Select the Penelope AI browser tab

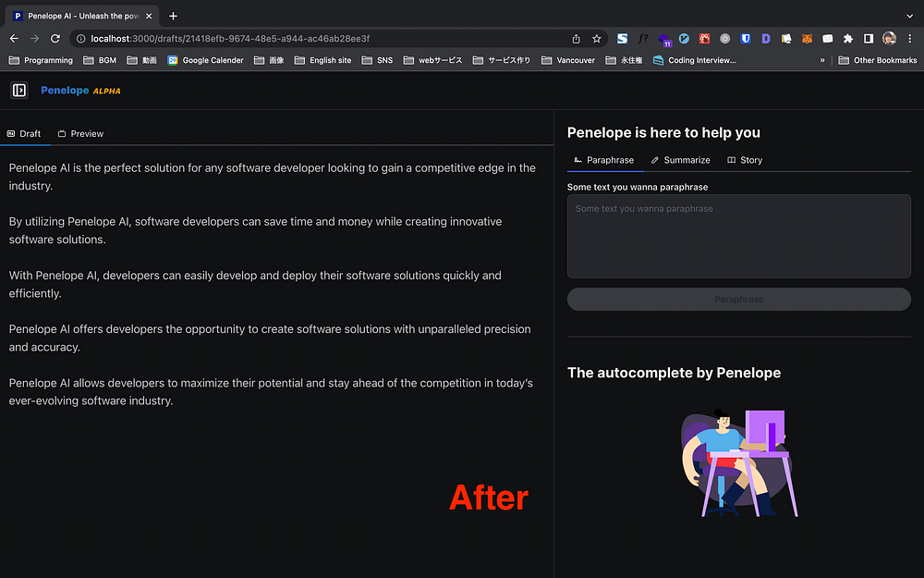[82, 16]
